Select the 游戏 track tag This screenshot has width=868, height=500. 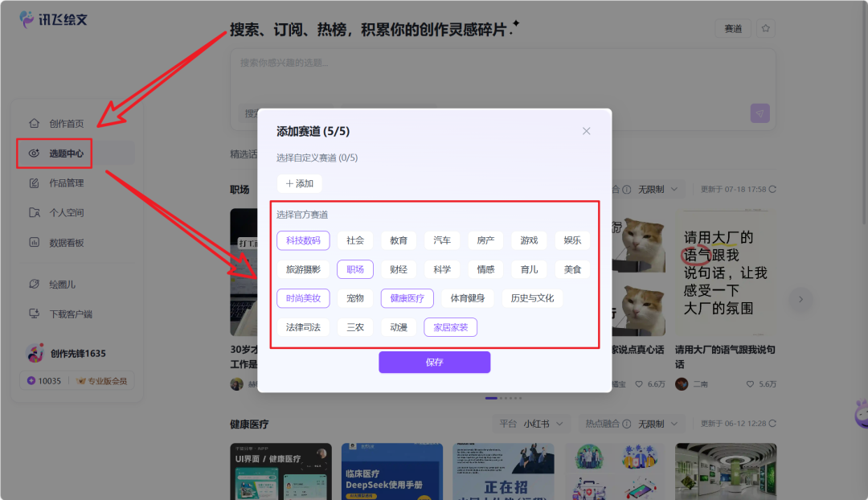pos(529,240)
